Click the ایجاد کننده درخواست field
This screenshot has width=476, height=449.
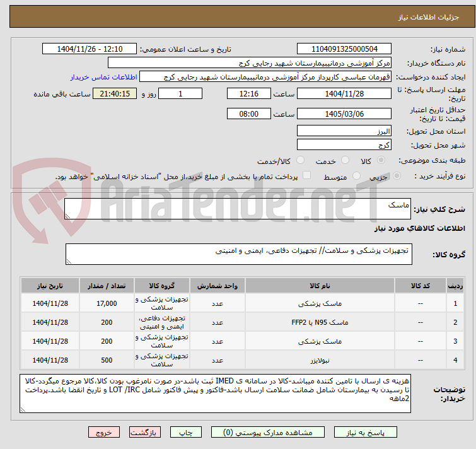coord(265,77)
